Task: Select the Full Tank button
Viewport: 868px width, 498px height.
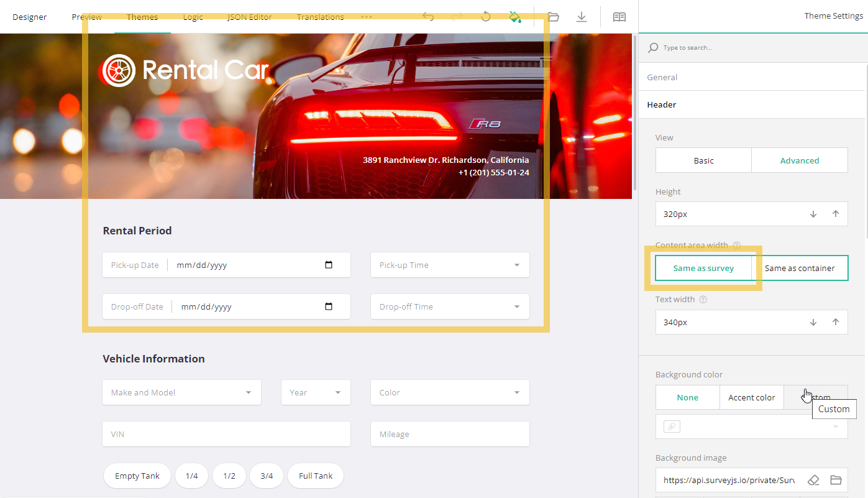Action: click(315, 475)
